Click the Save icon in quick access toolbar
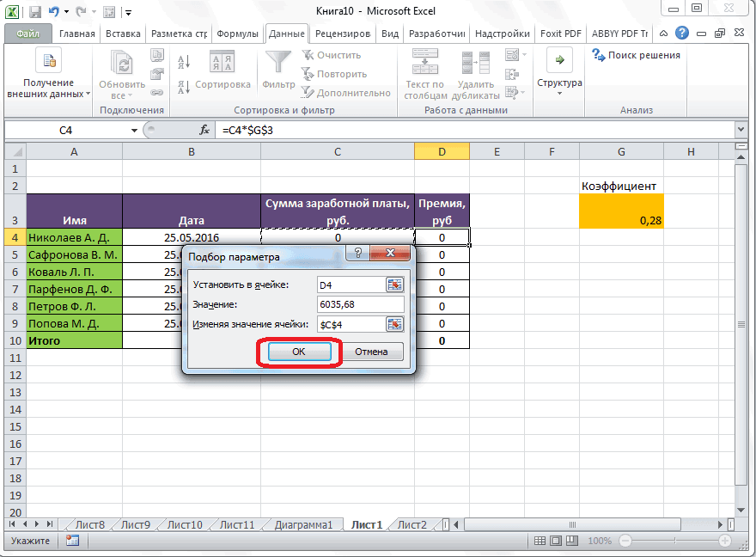The height and width of the screenshot is (557, 756). (35, 12)
